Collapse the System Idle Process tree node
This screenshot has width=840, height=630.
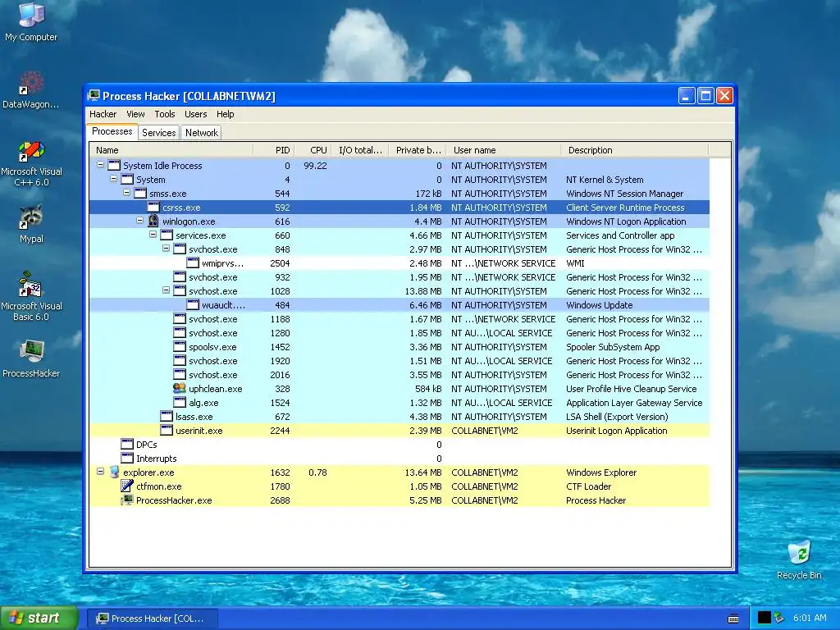click(100, 165)
